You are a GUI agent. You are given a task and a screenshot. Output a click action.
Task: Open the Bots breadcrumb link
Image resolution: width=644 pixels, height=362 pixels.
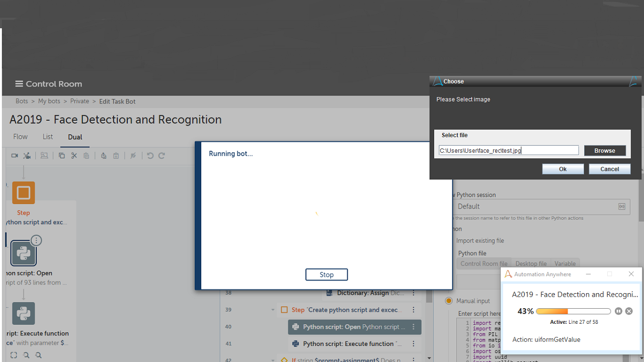click(x=22, y=101)
